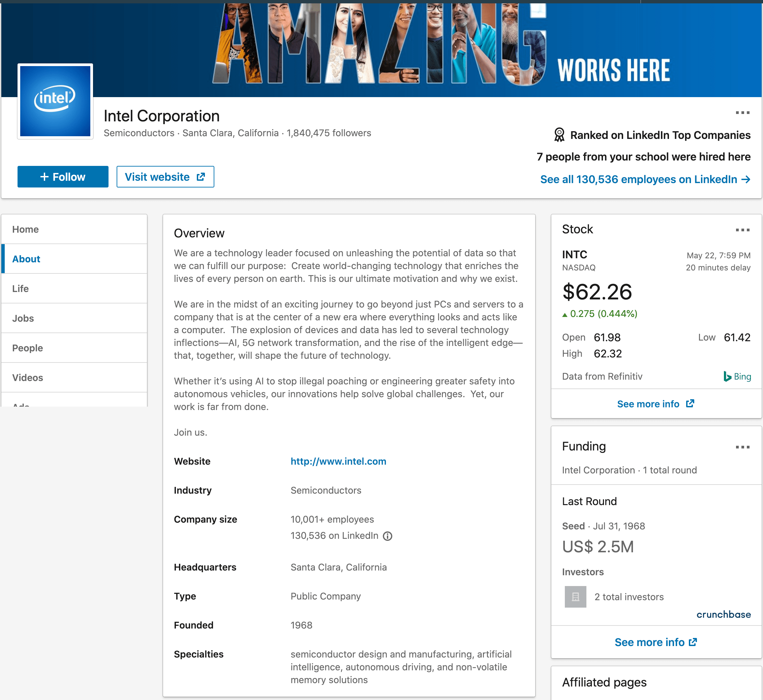Click http://www.intel.com website link
Image resolution: width=763 pixels, height=700 pixels.
coord(338,461)
